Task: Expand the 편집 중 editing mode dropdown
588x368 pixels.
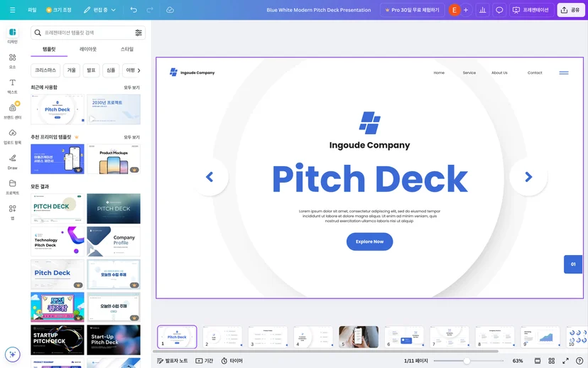Action: pos(99,10)
